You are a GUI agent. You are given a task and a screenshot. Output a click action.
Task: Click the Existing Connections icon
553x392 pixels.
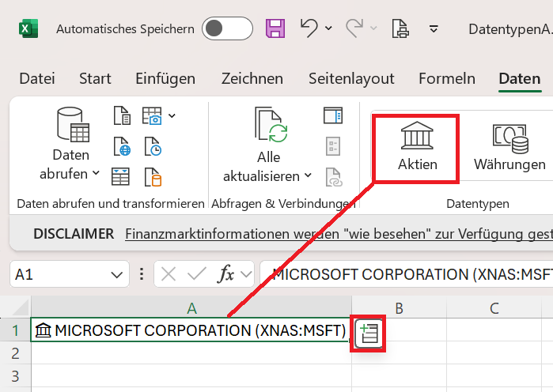pos(153,176)
